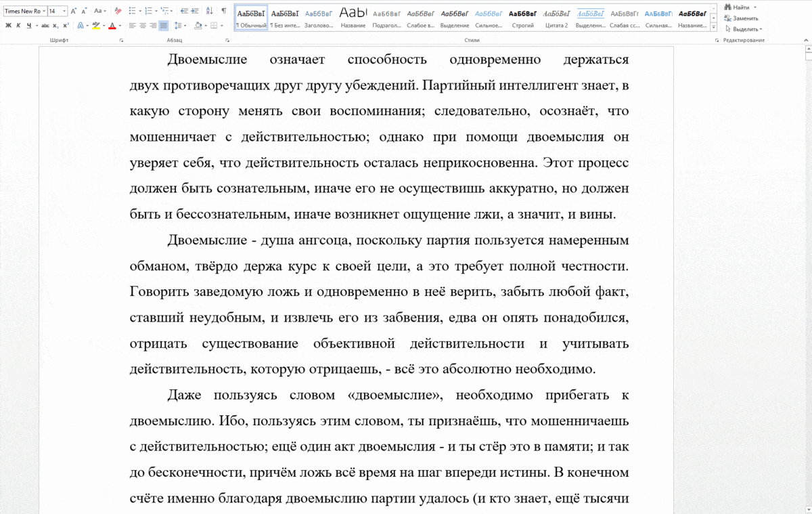Toggle paragraph marks display with ¶
Viewport: 812px width, 514px height.
224,10
